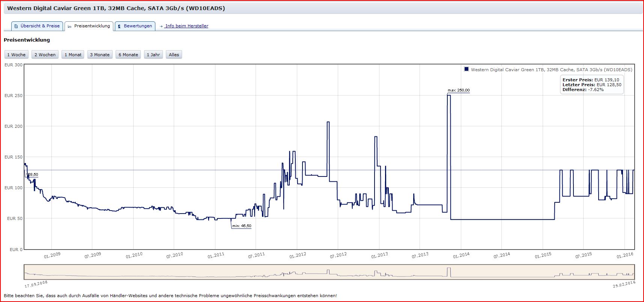
Task: Open the Übersicht & Preise tab
Action: coord(37,26)
